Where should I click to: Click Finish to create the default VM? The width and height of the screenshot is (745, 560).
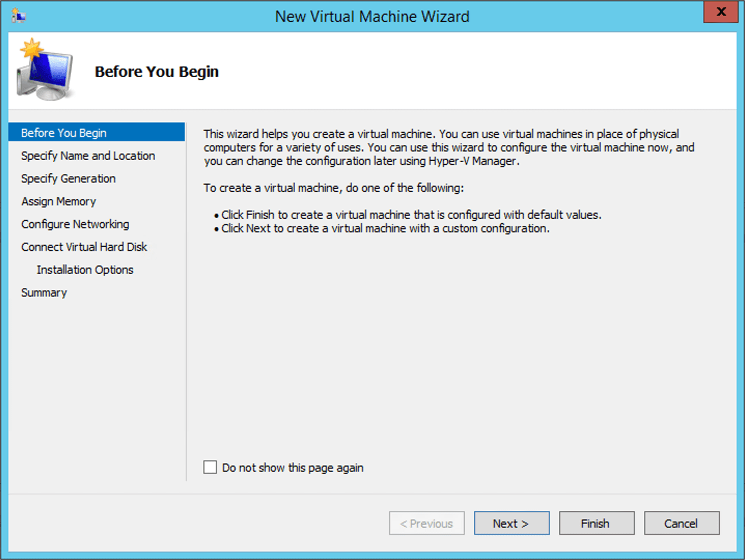tap(597, 523)
